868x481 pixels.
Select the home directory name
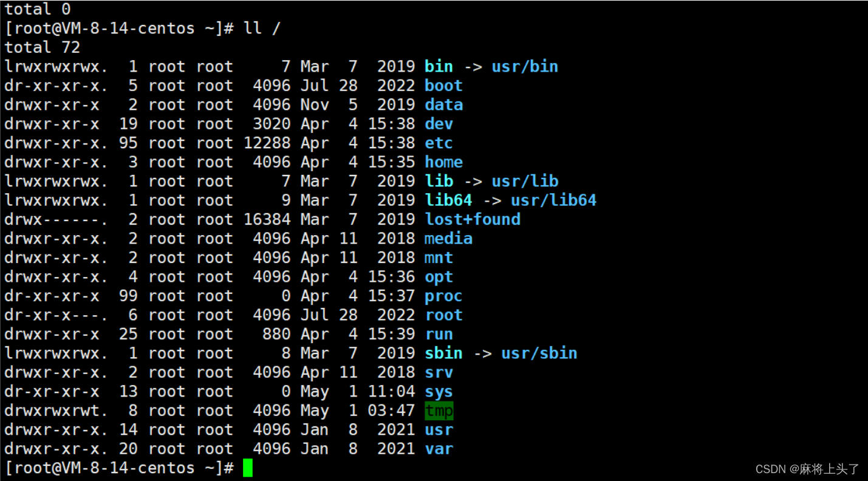coord(443,162)
